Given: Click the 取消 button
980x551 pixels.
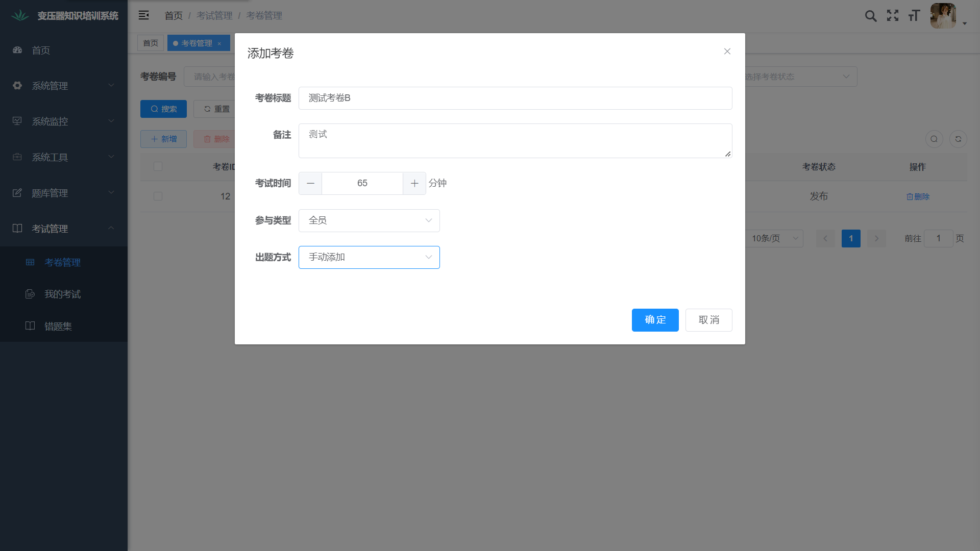Looking at the screenshot, I should (708, 320).
